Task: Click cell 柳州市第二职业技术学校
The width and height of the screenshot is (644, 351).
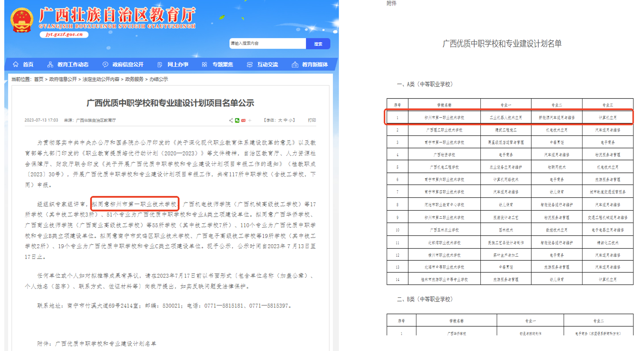Action: click(x=444, y=217)
